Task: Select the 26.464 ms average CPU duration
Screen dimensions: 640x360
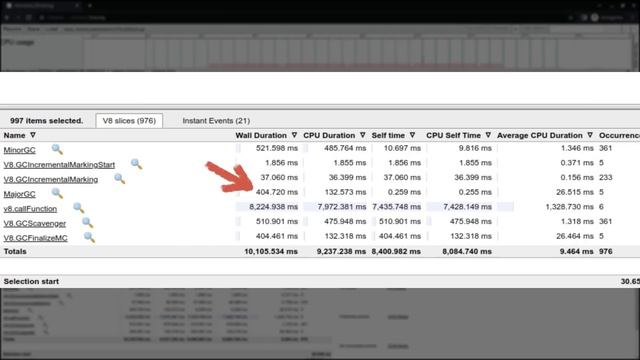Action: pyautogui.click(x=575, y=236)
